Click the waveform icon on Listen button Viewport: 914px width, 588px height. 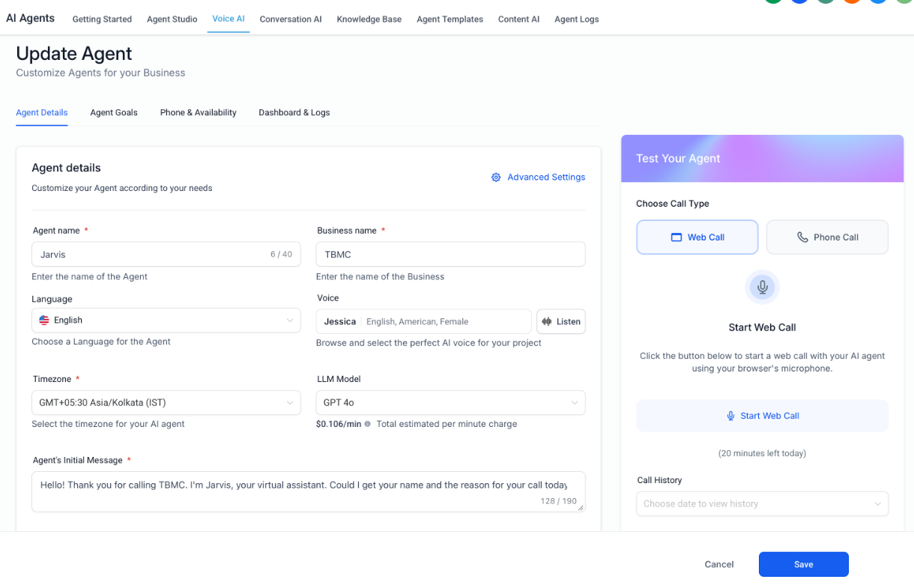click(546, 321)
